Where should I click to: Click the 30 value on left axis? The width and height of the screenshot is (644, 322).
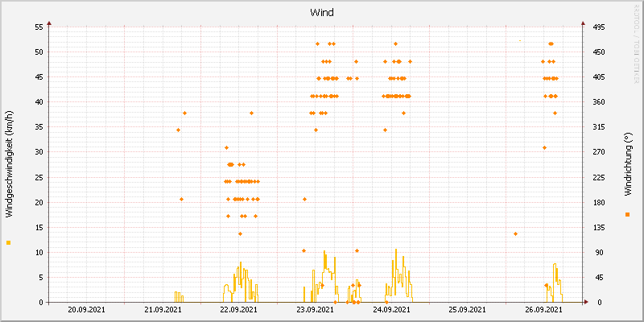(39, 152)
